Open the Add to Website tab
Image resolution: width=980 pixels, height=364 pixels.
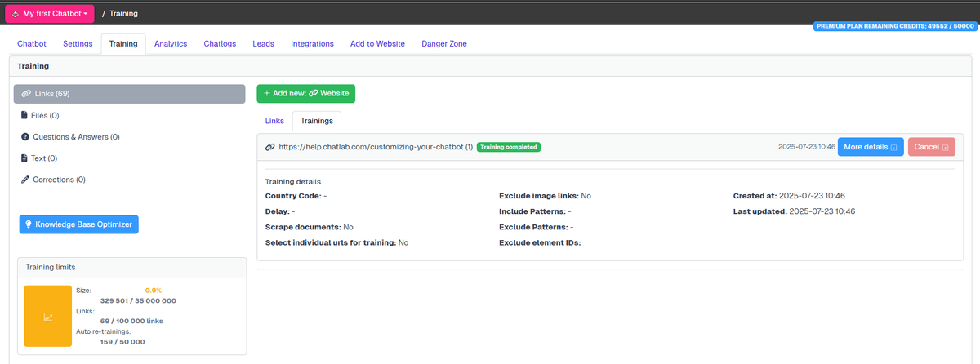(377, 44)
